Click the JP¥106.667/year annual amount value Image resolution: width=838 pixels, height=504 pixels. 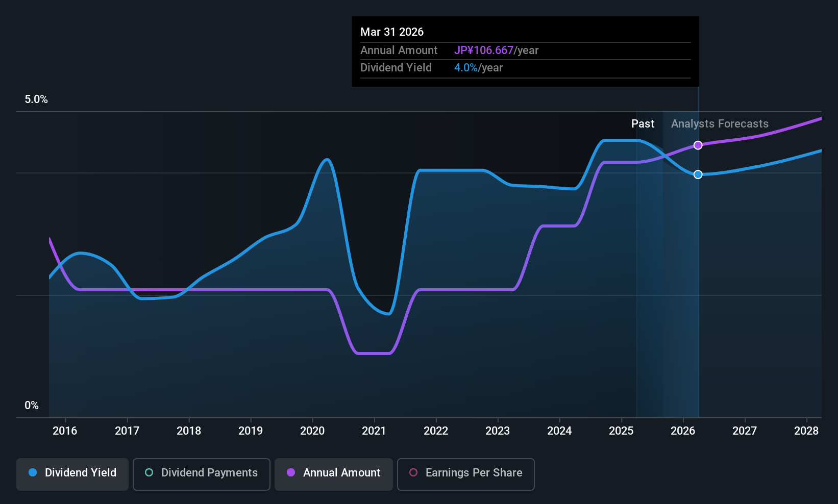496,51
